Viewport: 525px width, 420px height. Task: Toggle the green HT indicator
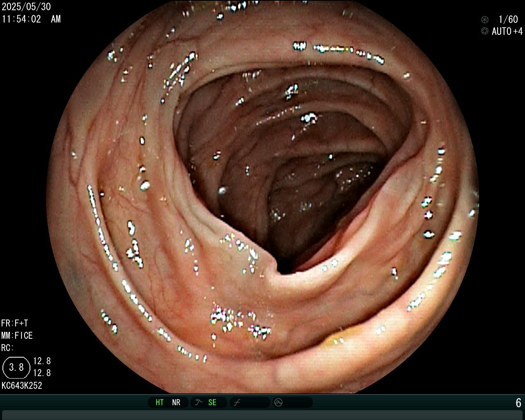coord(160,402)
